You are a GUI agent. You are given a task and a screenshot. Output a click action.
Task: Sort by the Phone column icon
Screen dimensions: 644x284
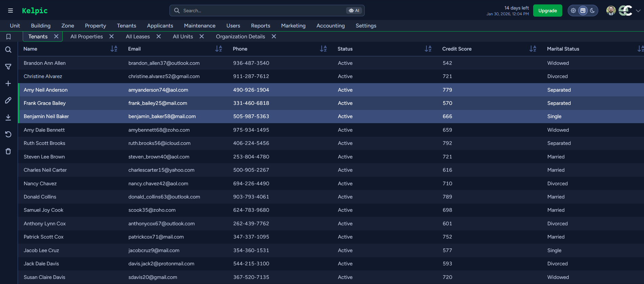(x=323, y=49)
